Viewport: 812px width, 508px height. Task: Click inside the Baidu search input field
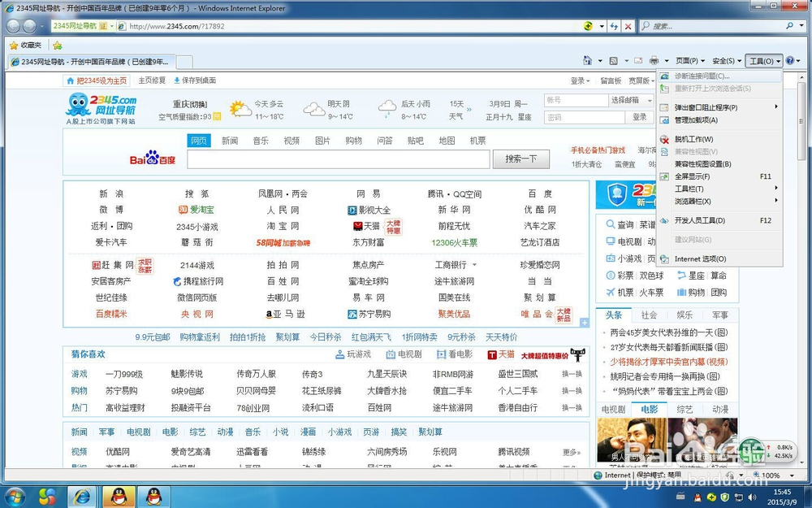(338, 159)
